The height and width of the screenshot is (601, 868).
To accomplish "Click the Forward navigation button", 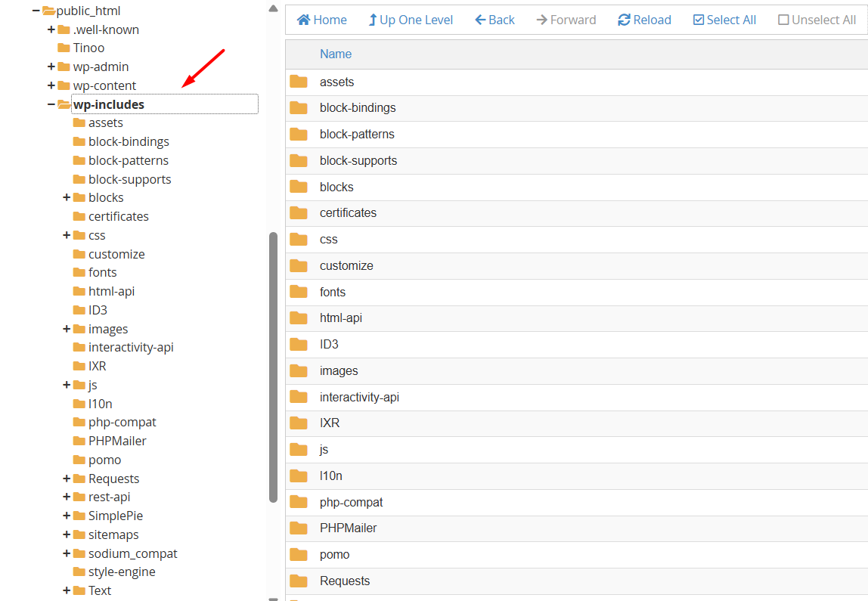I will coord(566,20).
